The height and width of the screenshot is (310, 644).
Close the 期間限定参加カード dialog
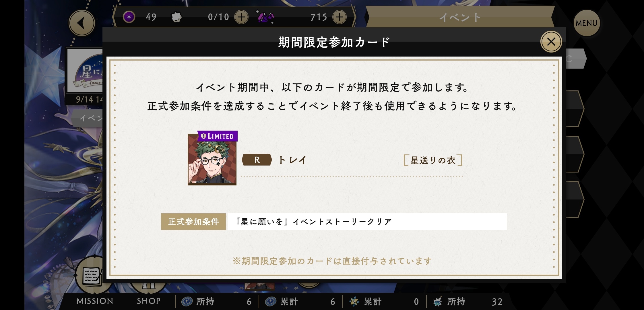point(551,42)
